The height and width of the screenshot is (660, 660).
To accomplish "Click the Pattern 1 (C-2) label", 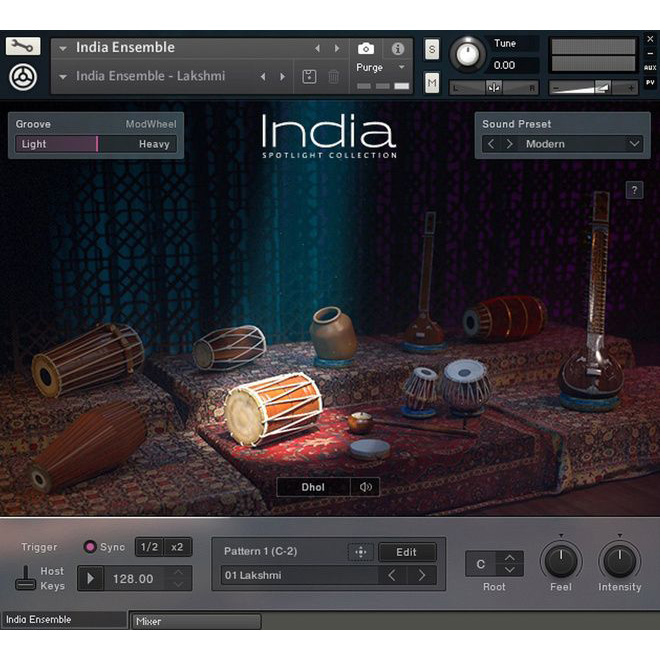I will (x=261, y=551).
